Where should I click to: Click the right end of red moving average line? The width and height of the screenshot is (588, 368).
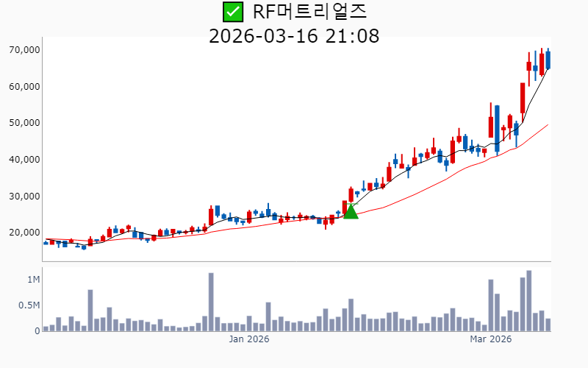(548, 125)
